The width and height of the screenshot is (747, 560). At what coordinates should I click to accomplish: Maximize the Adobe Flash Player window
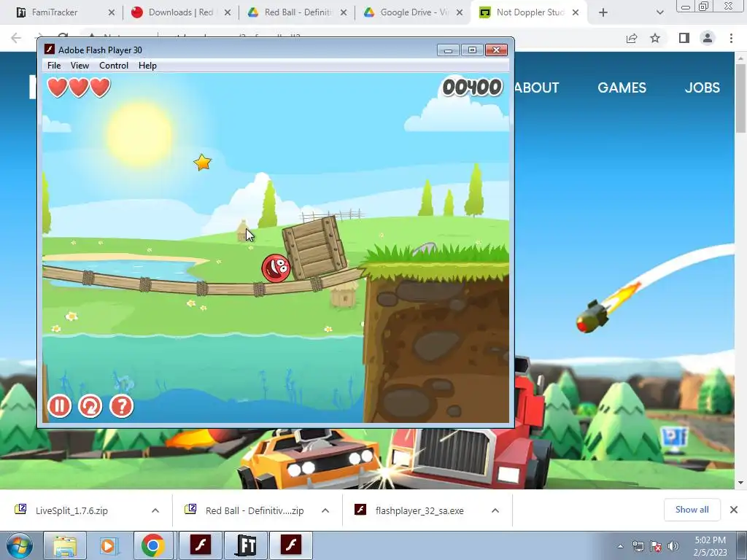[472, 50]
